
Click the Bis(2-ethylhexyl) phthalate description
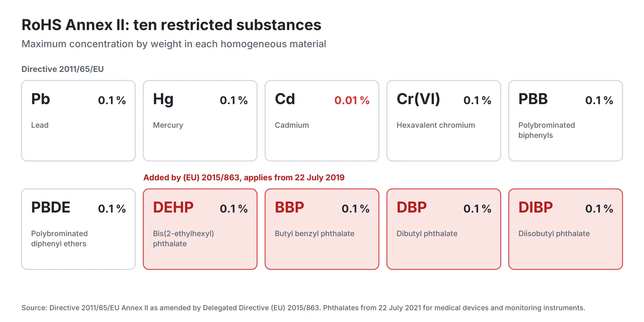pos(183,239)
